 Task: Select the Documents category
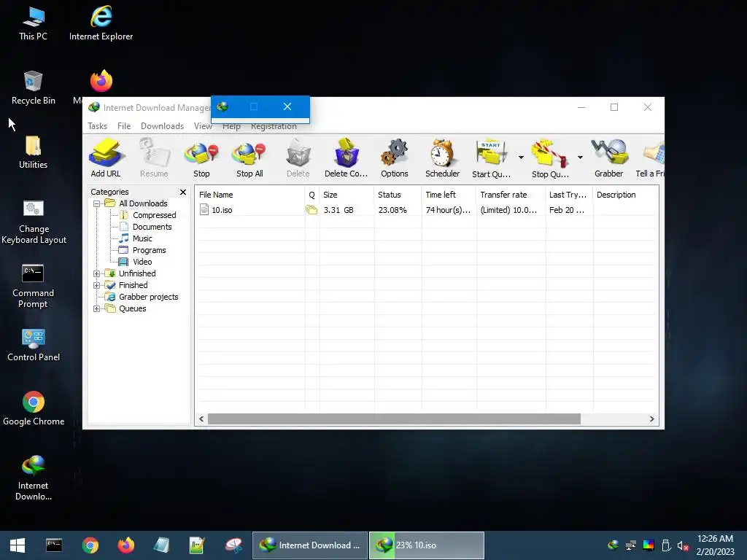152,227
